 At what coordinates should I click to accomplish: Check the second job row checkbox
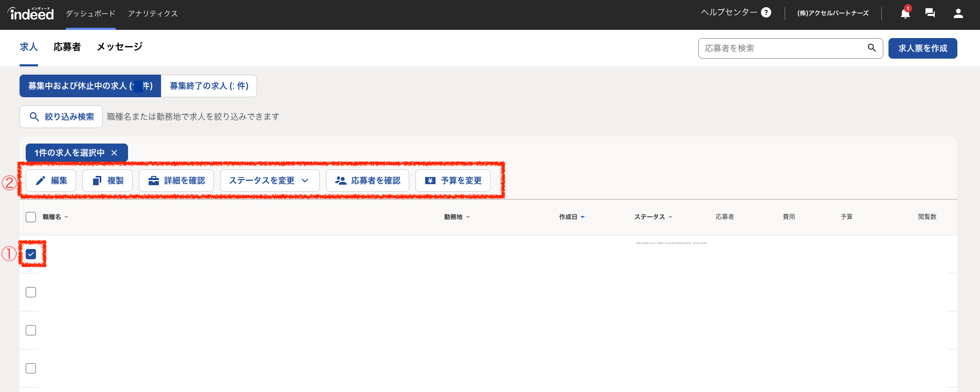(x=31, y=292)
